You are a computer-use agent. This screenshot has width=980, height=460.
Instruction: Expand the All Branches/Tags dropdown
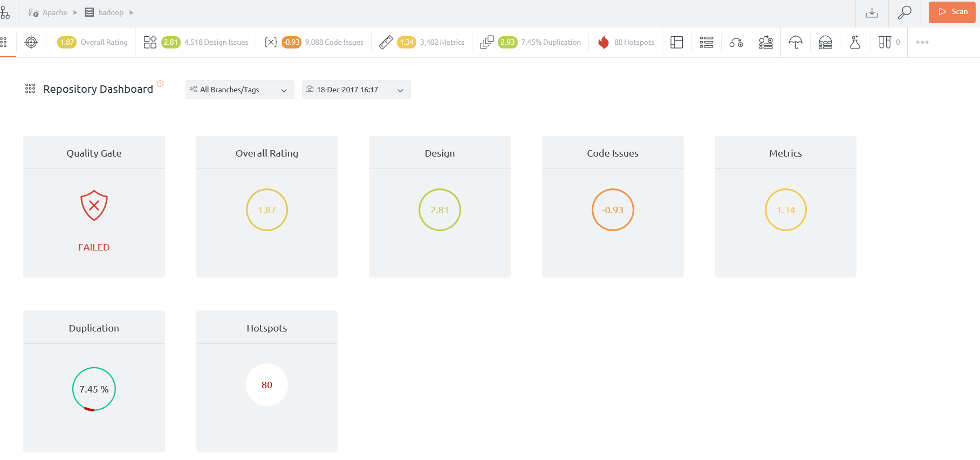click(x=239, y=90)
